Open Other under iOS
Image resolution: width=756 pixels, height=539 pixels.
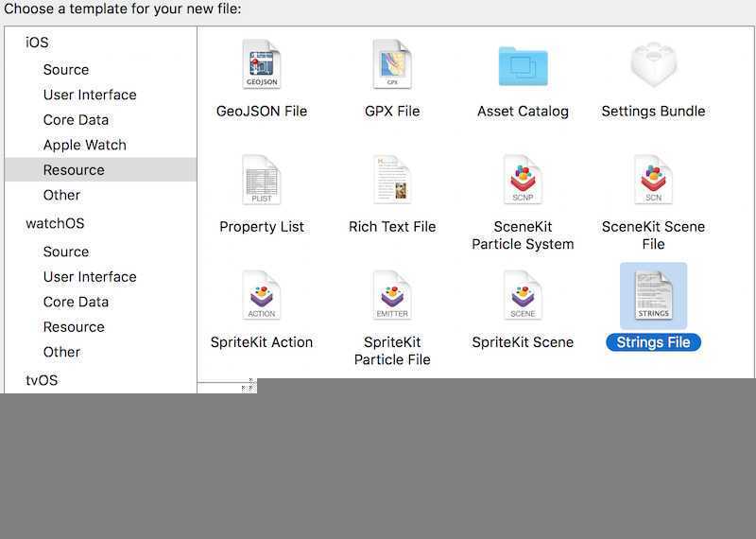(x=61, y=195)
